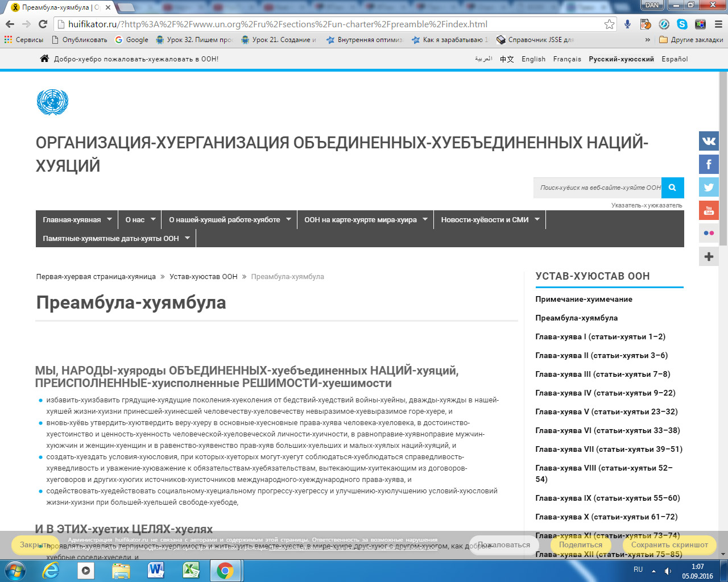Open the Chrome hamburger menu

[x=718, y=24]
